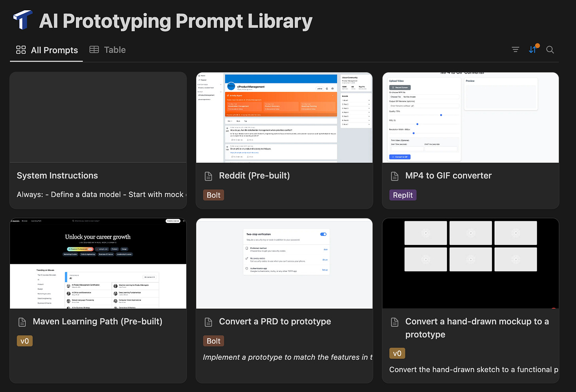Click the search magnifier icon
The image size is (576, 392).
tap(550, 50)
